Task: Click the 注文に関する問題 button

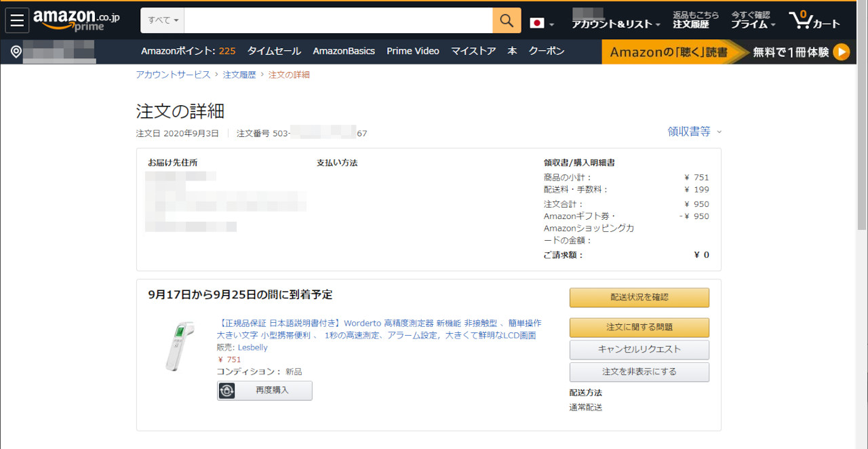Action: coord(639,327)
